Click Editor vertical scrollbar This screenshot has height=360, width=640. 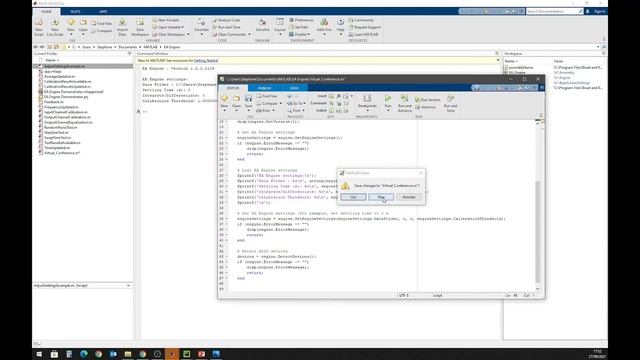[538, 232]
